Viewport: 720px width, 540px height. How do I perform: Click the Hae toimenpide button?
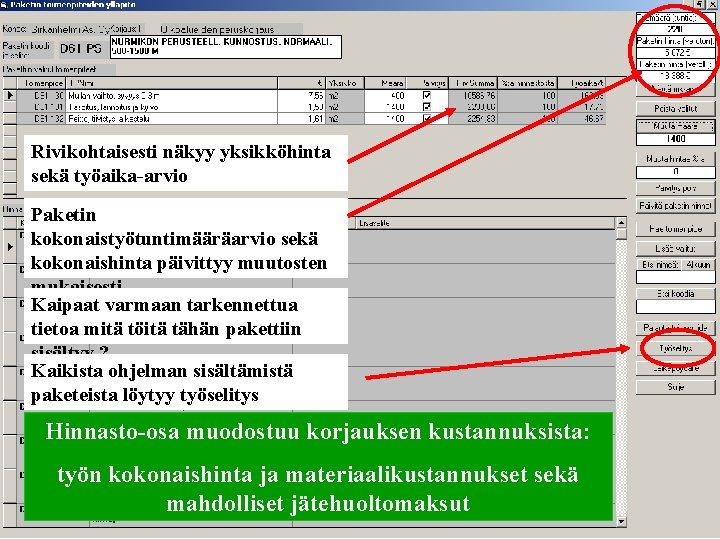[x=675, y=229]
